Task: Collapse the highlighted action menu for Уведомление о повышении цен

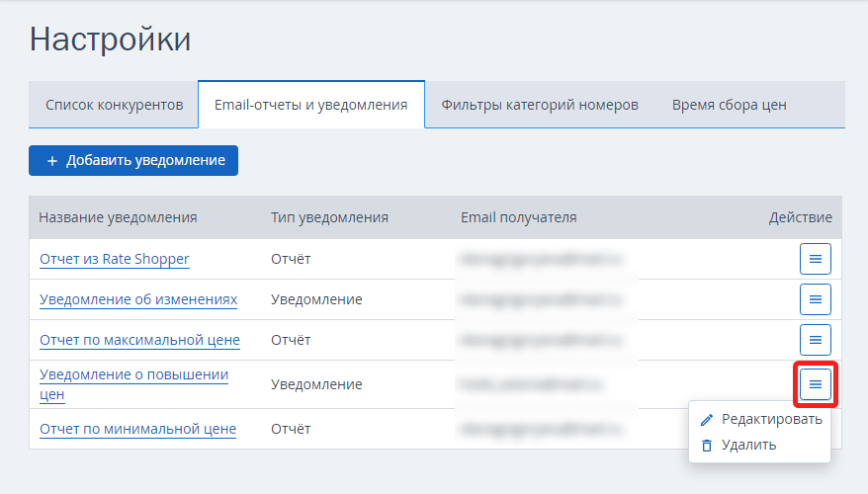Action: pos(815,384)
